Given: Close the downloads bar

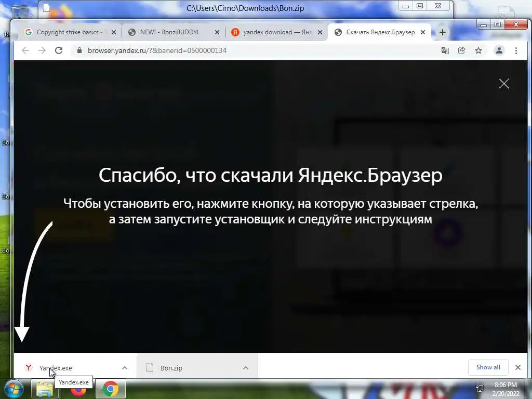Looking at the screenshot, I should point(518,367).
